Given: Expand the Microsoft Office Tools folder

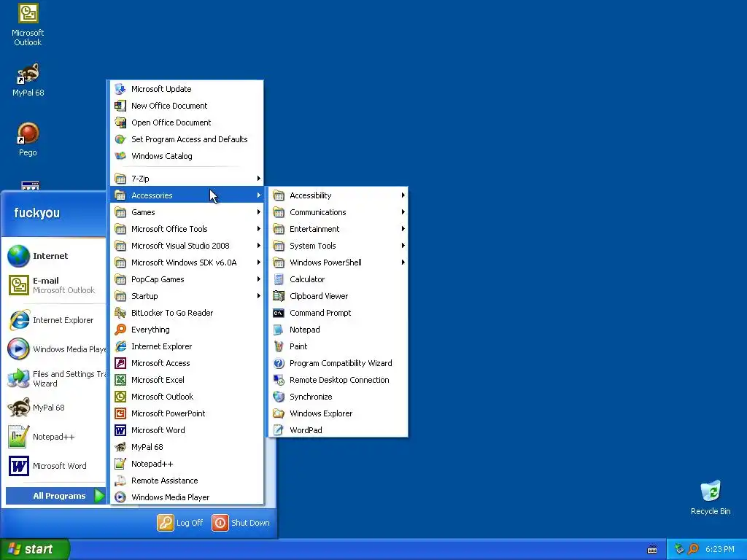Looking at the screenshot, I should 187,229.
